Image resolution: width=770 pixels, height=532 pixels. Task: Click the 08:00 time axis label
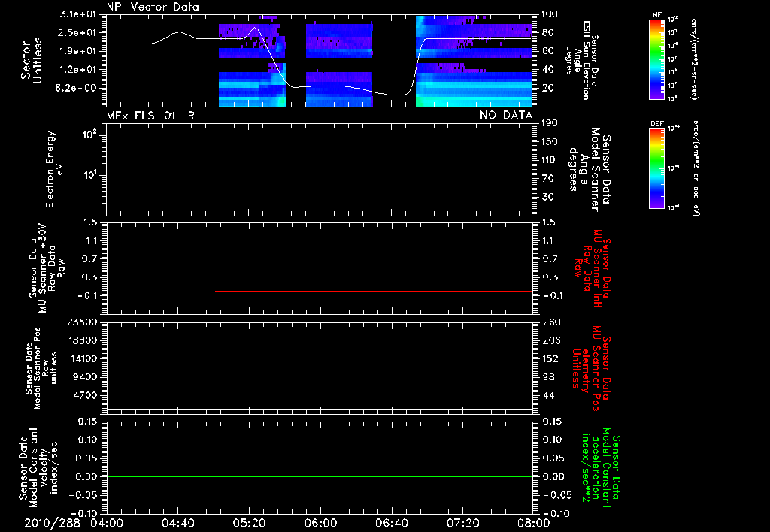point(534,523)
